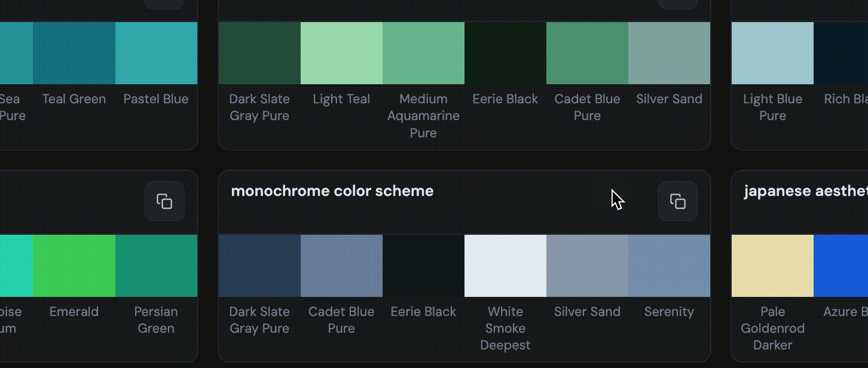Click 'Eerie Black' label under monochrome color scheme
Screen dimensions: 868x368
423,312
